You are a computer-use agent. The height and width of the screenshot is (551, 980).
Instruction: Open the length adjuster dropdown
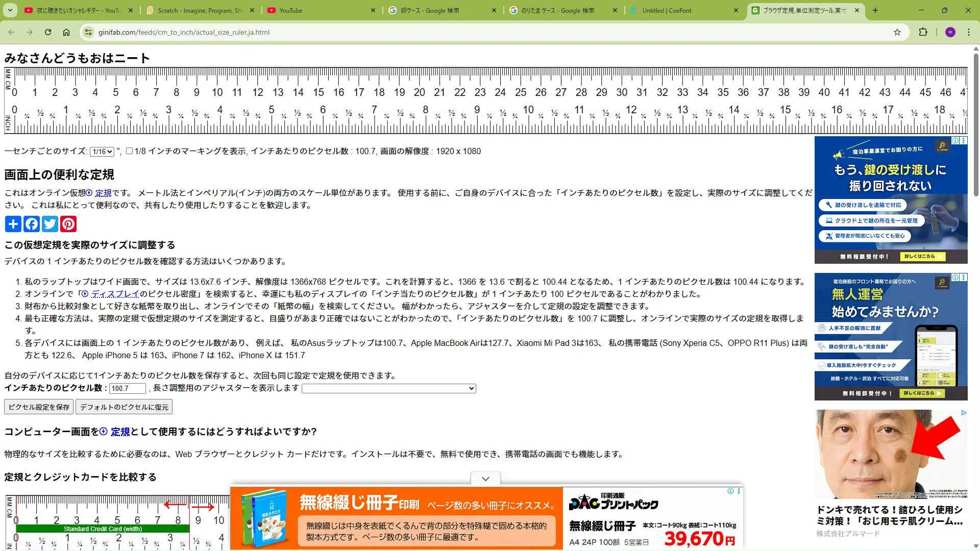(388, 388)
